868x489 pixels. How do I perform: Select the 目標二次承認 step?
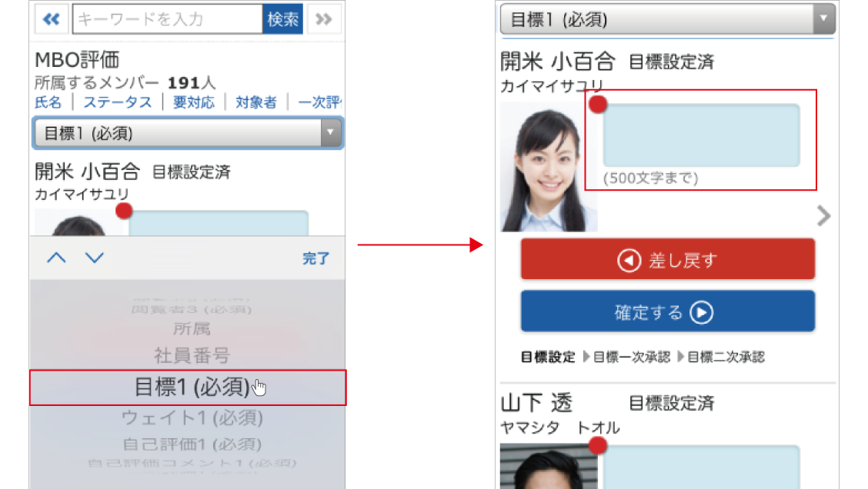726,357
